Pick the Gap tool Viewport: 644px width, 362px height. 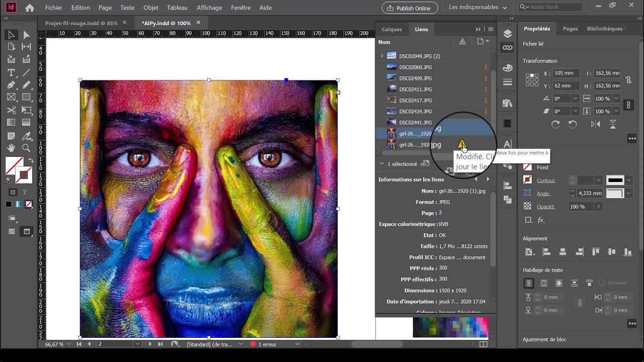coord(26,47)
